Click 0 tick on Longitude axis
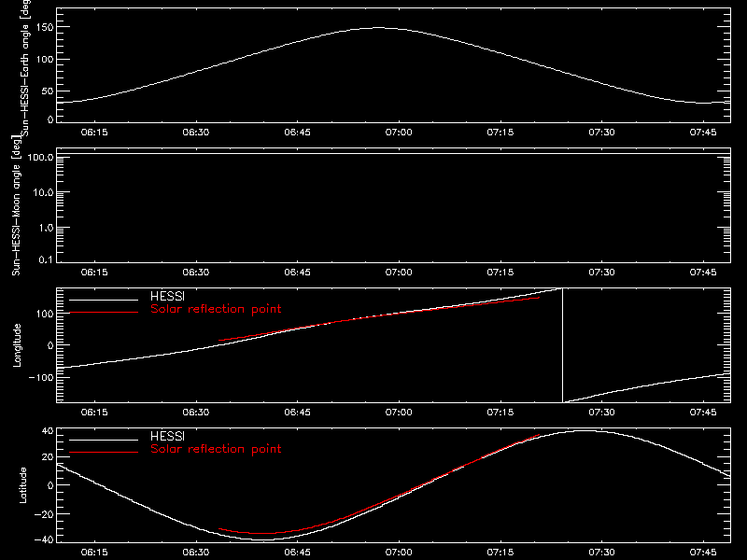 click(x=50, y=345)
